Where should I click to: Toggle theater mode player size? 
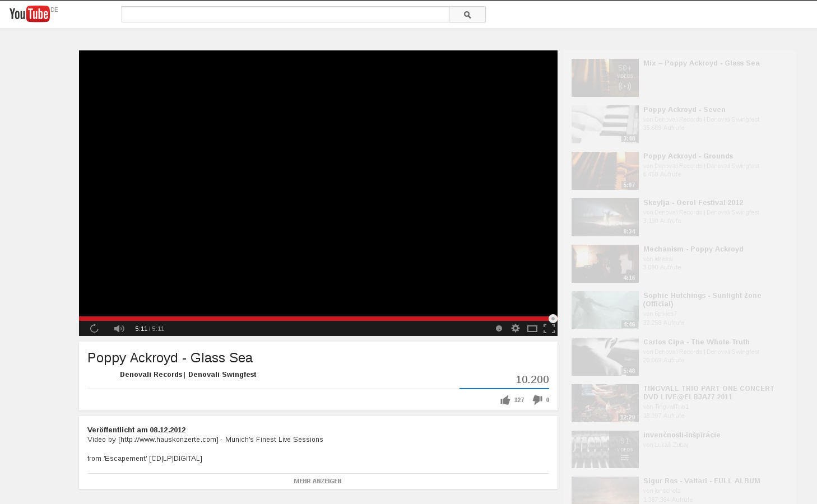[x=532, y=329]
